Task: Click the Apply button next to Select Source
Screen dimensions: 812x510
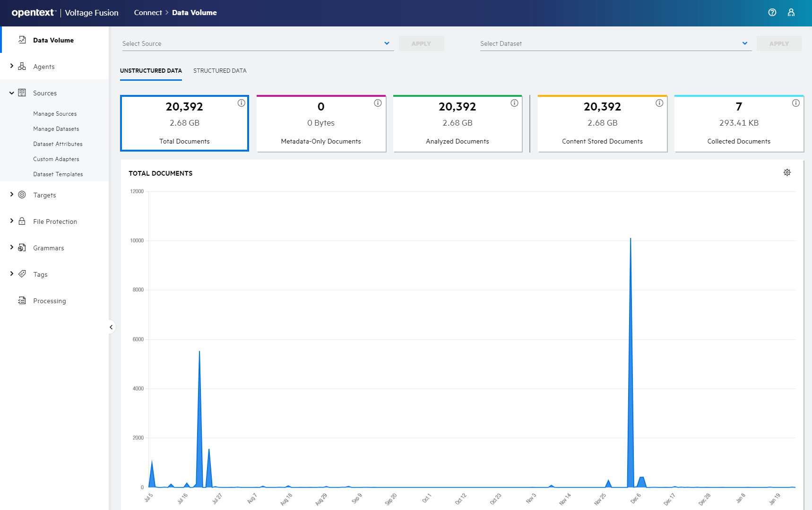Action: pyautogui.click(x=421, y=43)
